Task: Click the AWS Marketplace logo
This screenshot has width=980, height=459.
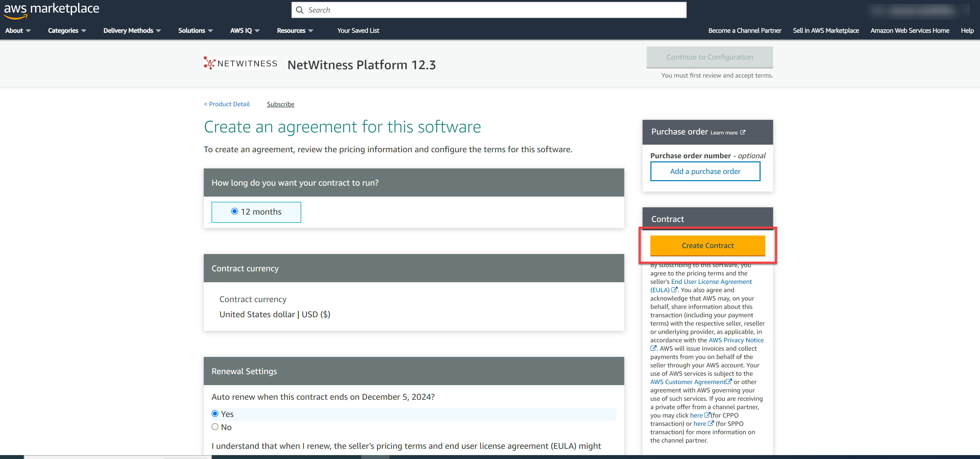Action: [51, 10]
